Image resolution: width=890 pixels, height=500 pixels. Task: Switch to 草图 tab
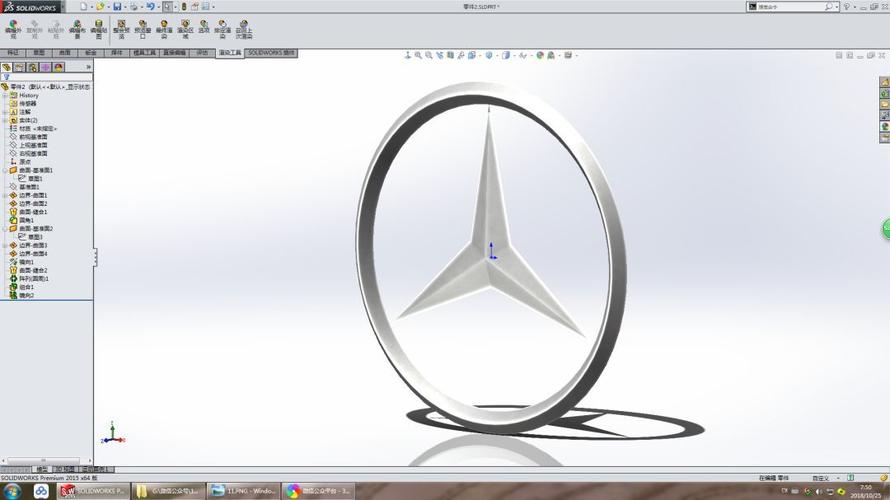tap(39, 53)
